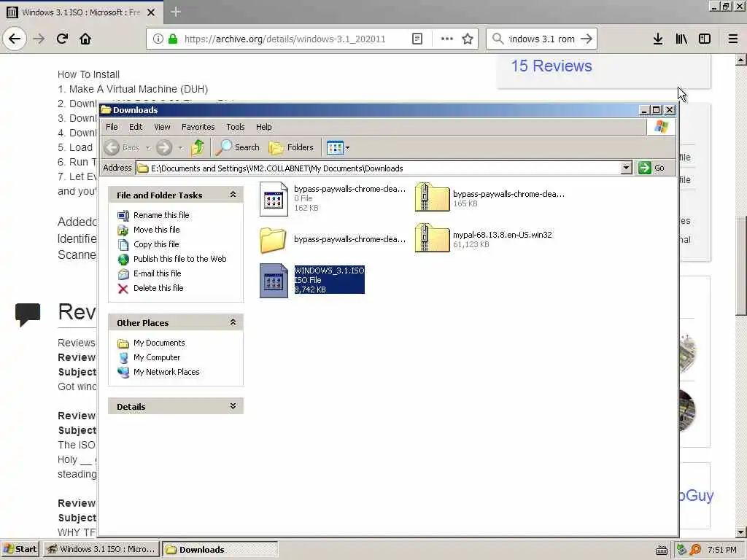747x560 pixels.
Task: Select WINDOWS_3.1.ISO file icon
Action: (274, 281)
